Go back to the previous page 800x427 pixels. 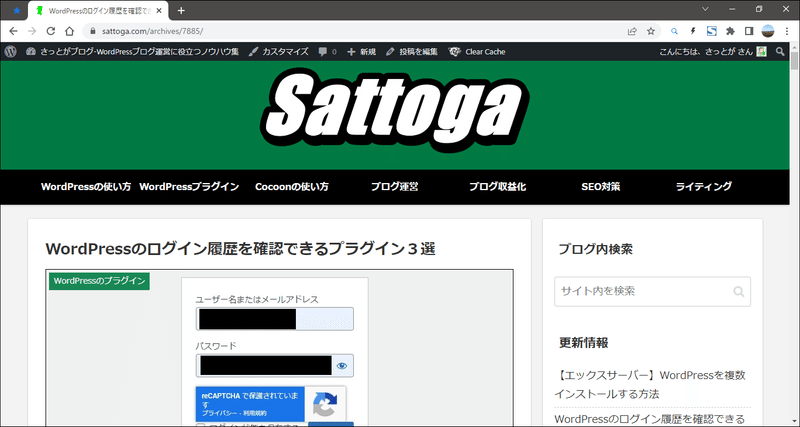point(13,31)
